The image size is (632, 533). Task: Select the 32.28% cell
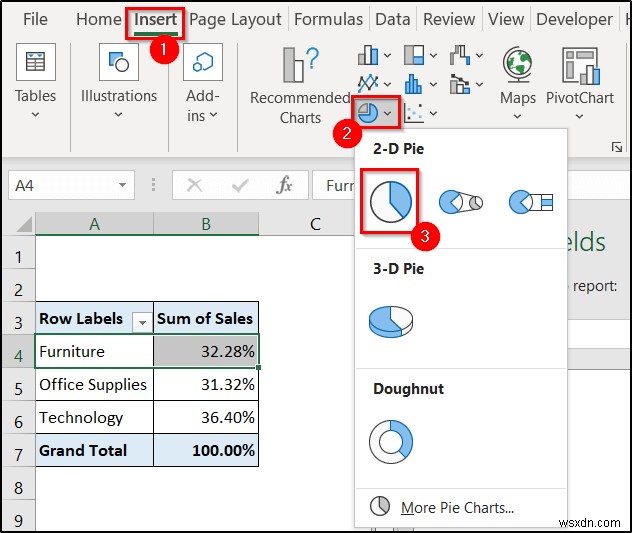coord(206,351)
